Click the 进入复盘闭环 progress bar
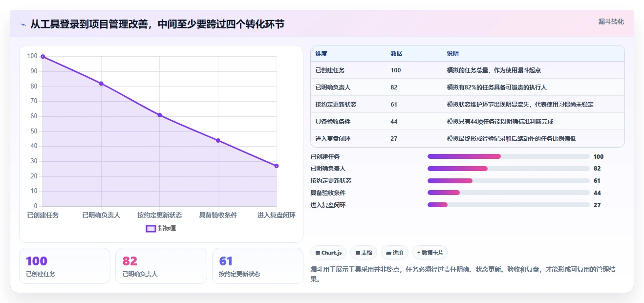Image resolution: width=644 pixels, height=303 pixels. tap(508, 205)
